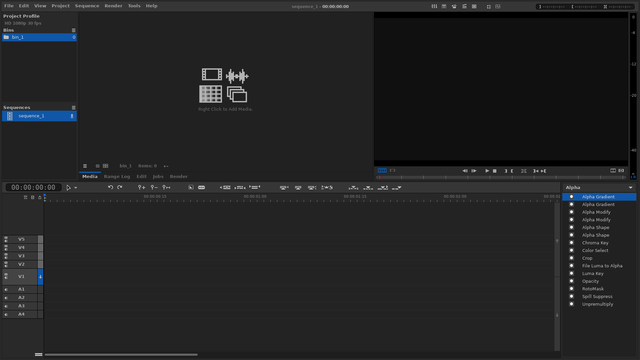Select the Crop filter

click(587, 258)
